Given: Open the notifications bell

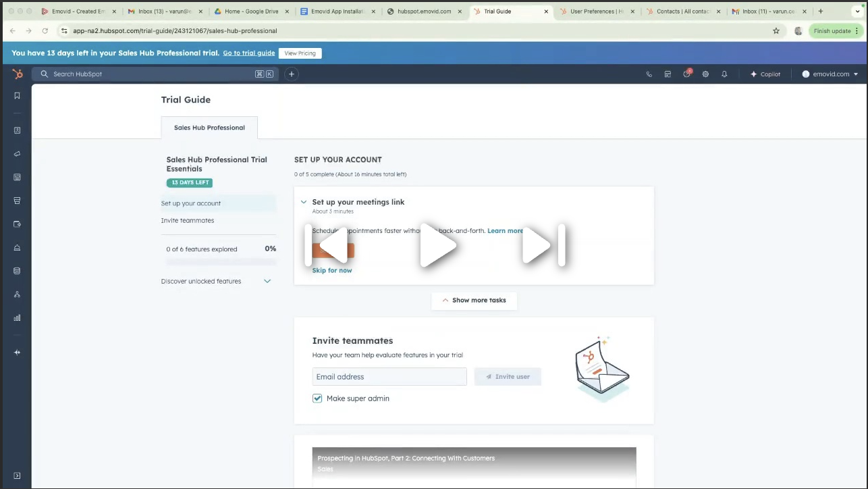Looking at the screenshot, I should pos(724,74).
